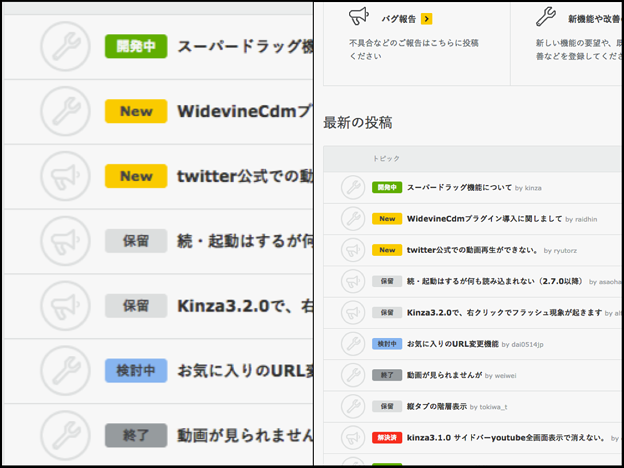This screenshot has width=624, height=468.
Task: Click the small 開発中 badge in the forum list
Action: click(387, 187)
